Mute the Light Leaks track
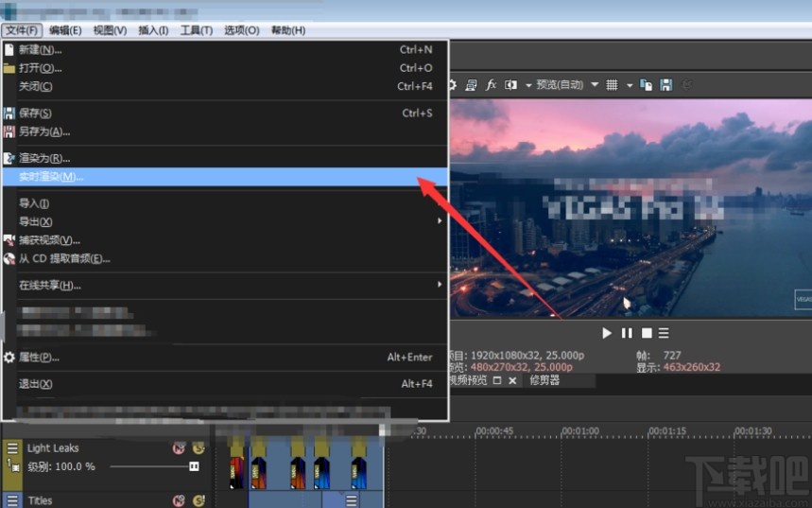 coord(179,448)
